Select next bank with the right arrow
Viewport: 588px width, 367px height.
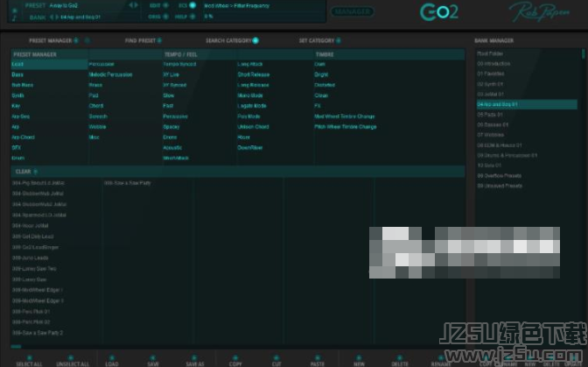tap(57, 17)
